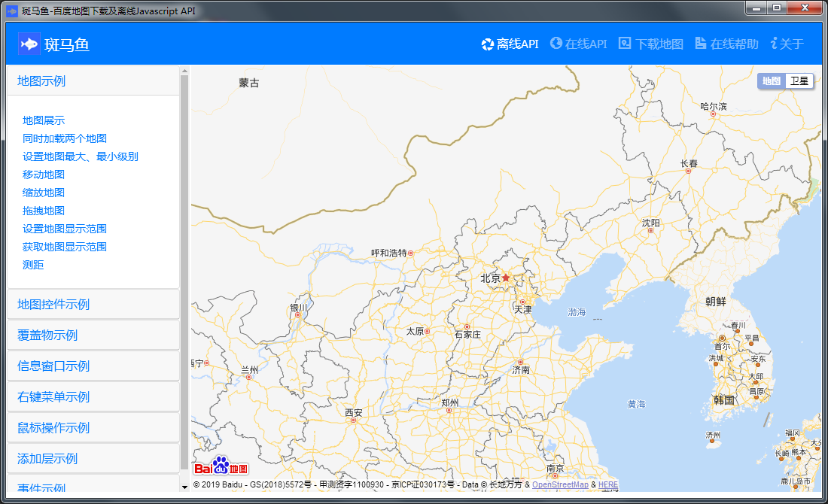Switch map to 卫星 satellite view

799,80
